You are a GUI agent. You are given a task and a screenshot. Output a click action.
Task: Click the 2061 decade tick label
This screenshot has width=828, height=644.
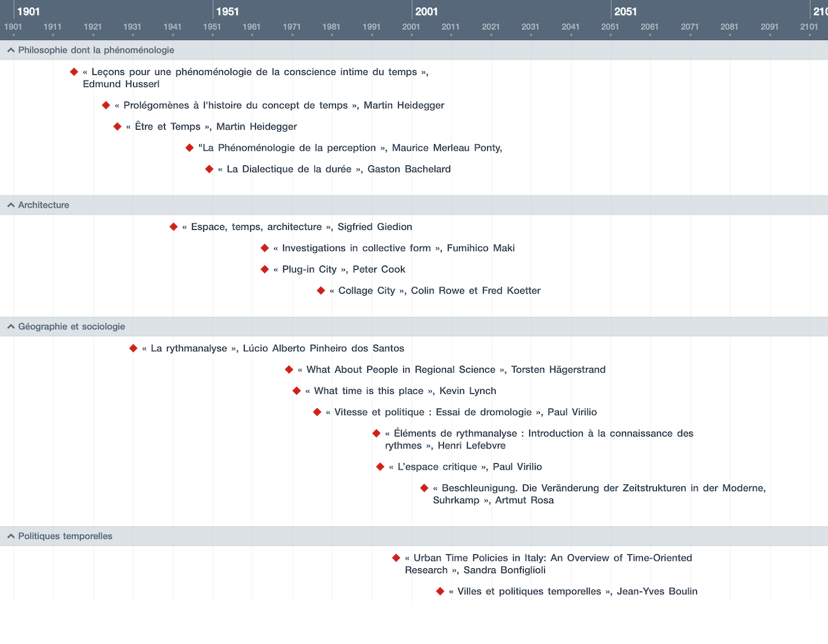(x=649, y=27)
